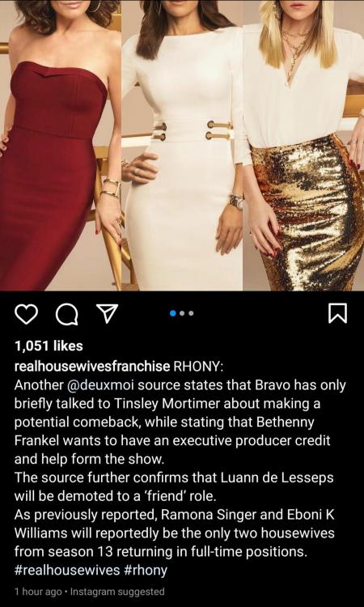
Task: Save post with bookmark icon
Action: [x=337, y=314]
